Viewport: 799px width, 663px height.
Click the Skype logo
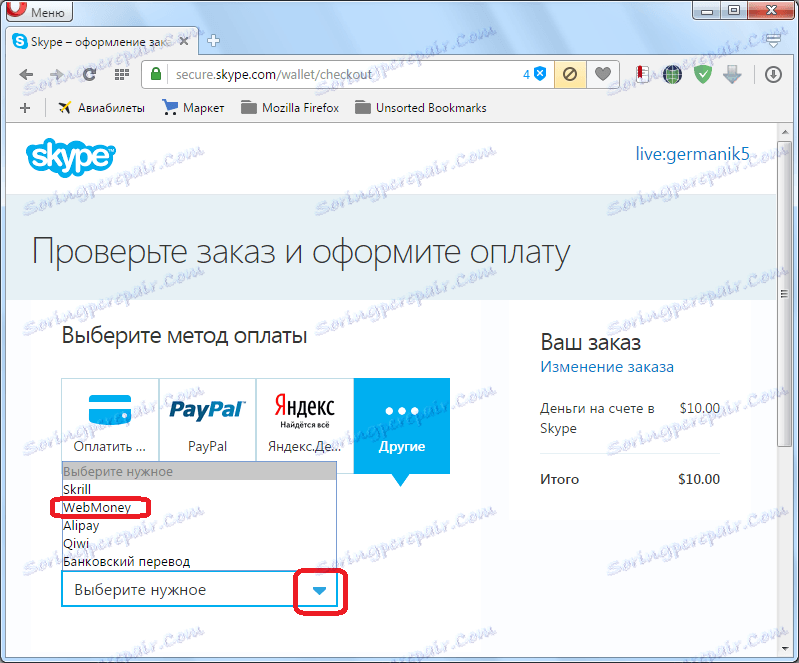click(x=70, y=157)
